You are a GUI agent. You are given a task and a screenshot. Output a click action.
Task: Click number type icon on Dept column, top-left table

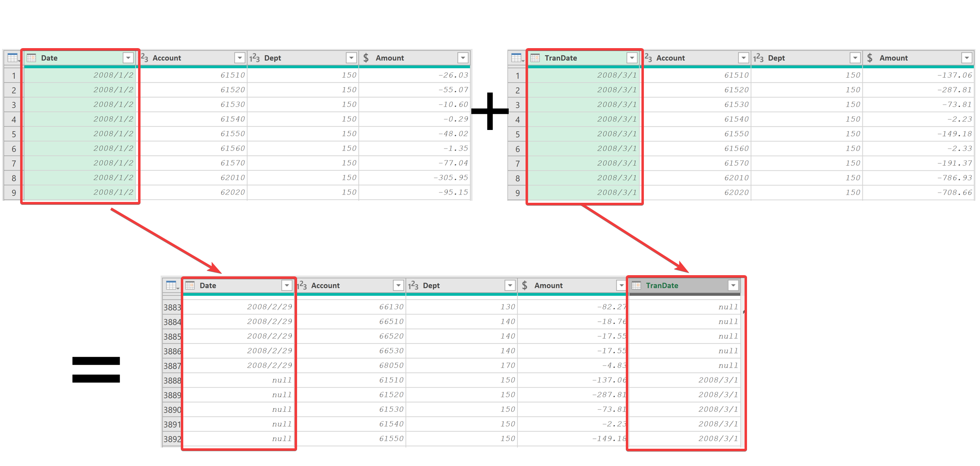(255, 58)
